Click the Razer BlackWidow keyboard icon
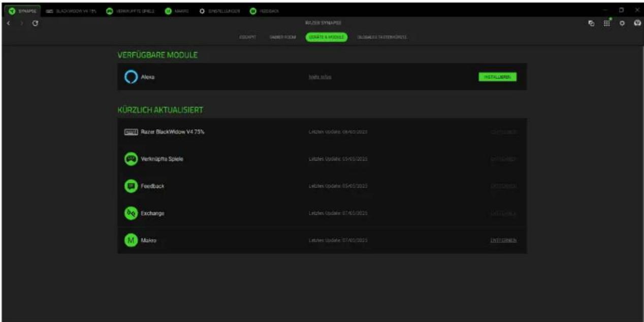The height and width of the screenshot is (322, 644). click(131, 132)
